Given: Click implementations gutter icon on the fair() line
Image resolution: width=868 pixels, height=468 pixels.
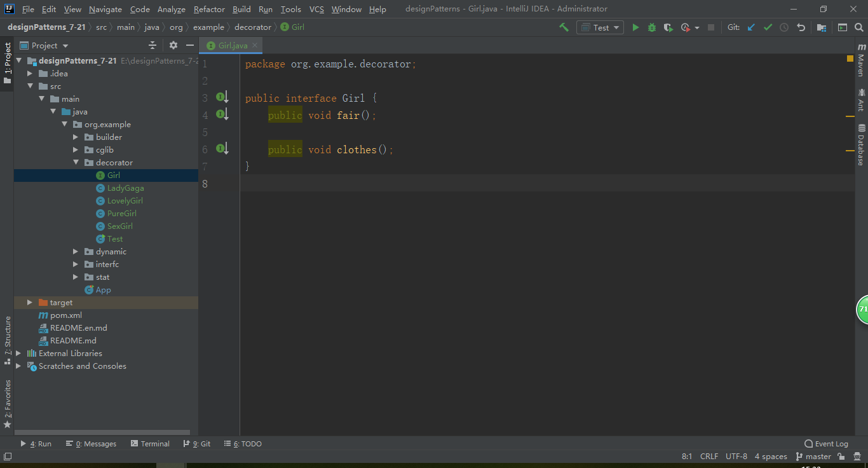Looking at the screenshot, I should click(x=222, y=114).
